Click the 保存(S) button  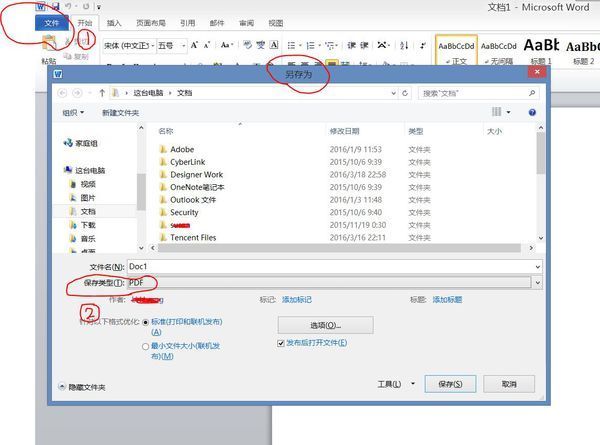[450, 384]
